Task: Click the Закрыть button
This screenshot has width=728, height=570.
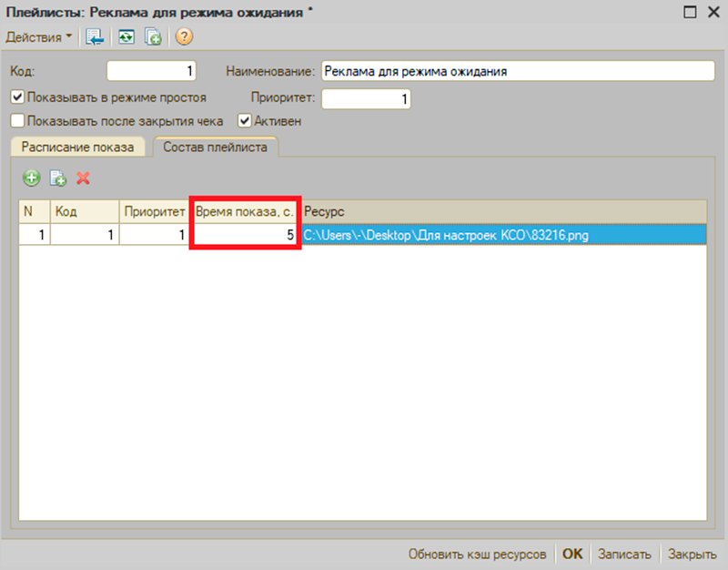Action: [692, 555]
